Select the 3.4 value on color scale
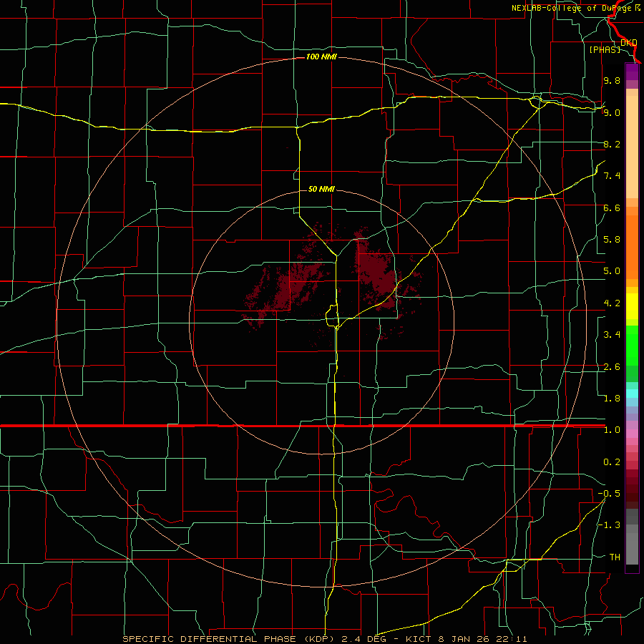Viewport: 644px width, 644px height. pos(612,335)
